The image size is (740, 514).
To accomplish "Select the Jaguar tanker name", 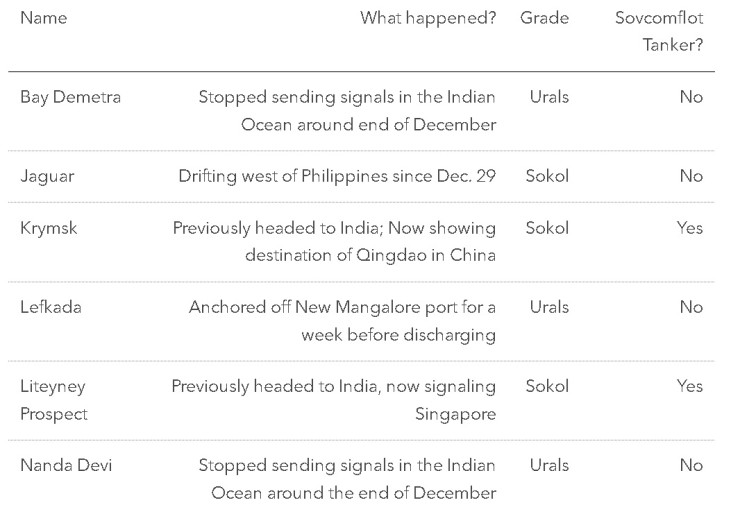I will (47, 176).
